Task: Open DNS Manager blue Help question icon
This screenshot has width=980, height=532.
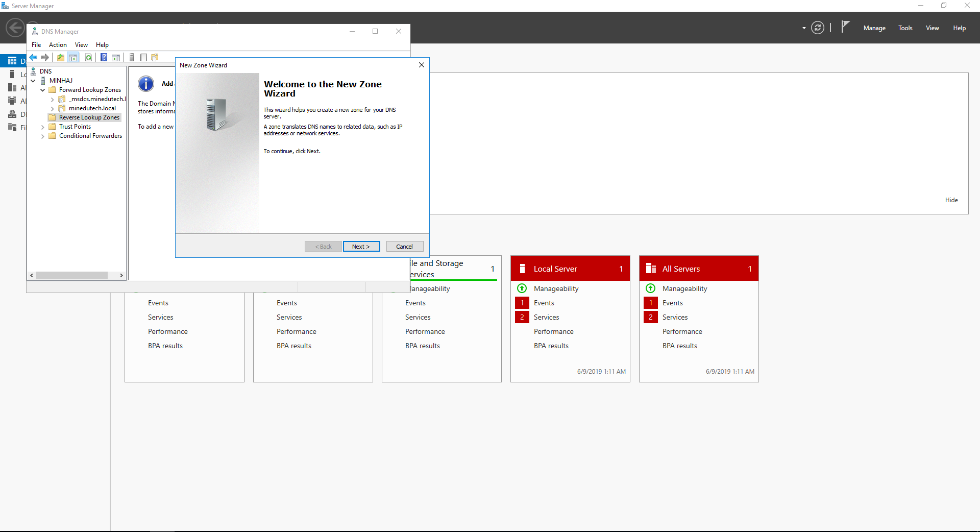Action: 104,58
